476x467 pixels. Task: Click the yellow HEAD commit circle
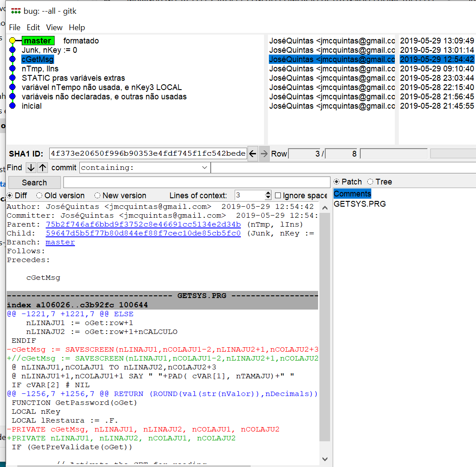[12, 41]
